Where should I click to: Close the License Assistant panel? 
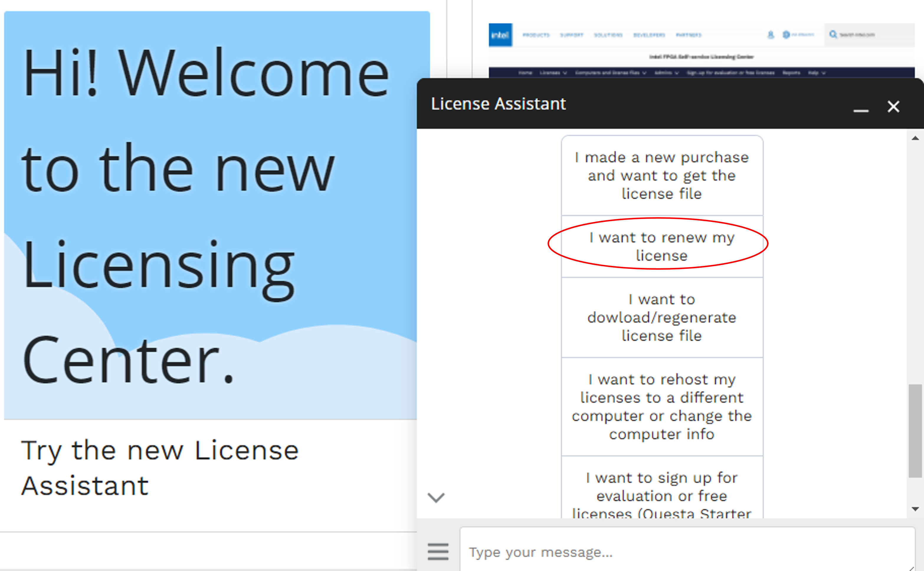[x=893, y=107]
